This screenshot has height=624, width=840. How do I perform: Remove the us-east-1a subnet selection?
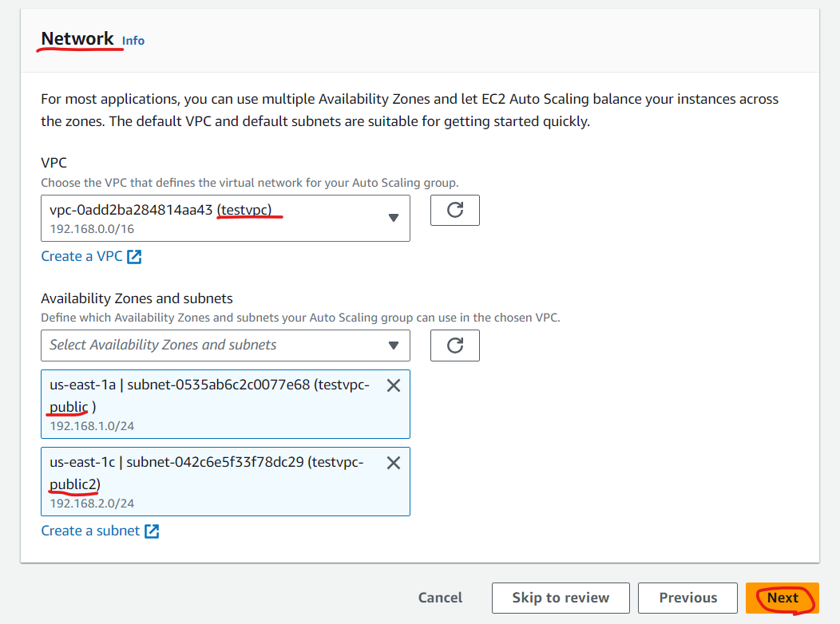pos(393,385)
